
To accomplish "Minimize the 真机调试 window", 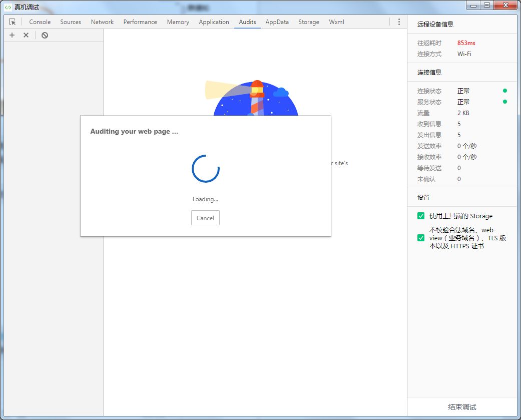I will pos(473,6).
